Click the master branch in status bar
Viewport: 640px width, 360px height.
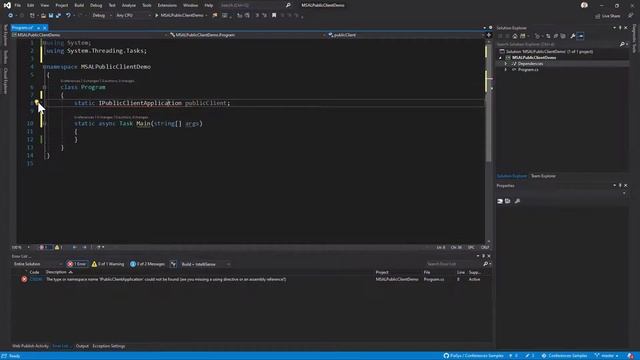[x=607, y=356]
